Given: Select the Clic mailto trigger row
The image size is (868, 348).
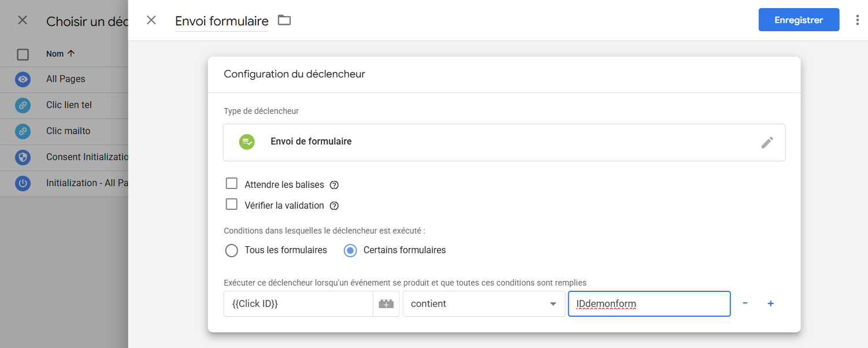Looking at the screenshot, I should coord(68,131).
